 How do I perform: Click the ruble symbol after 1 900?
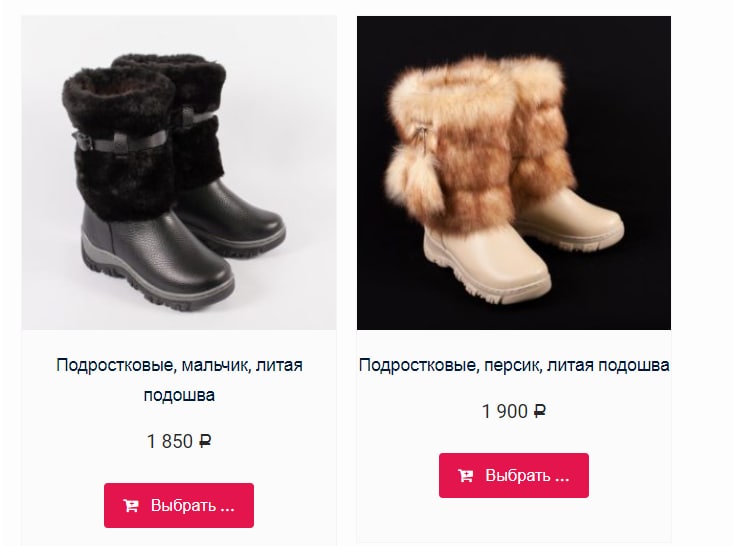[539, 411]
